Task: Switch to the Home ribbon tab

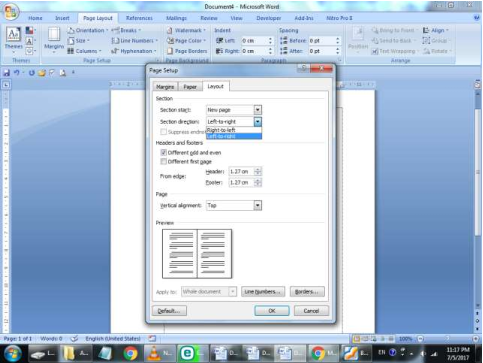Action: tap(35, 18)
